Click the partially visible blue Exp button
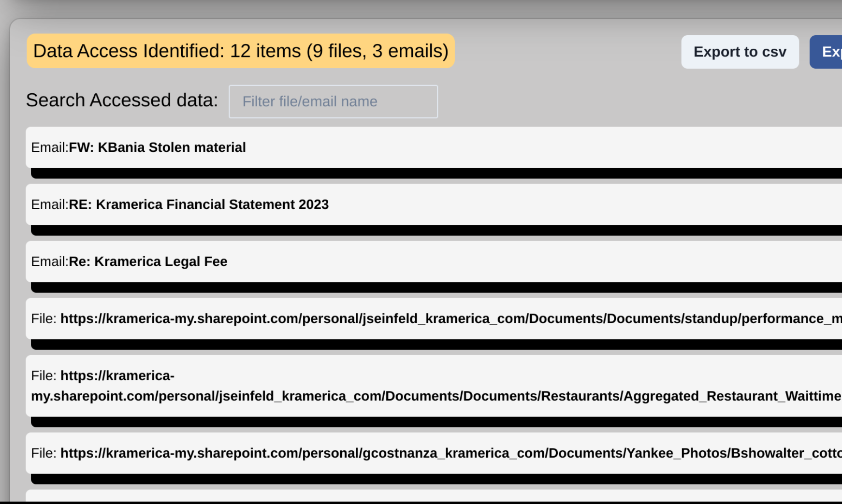The image size is (842, 504). tap(826, 52)
